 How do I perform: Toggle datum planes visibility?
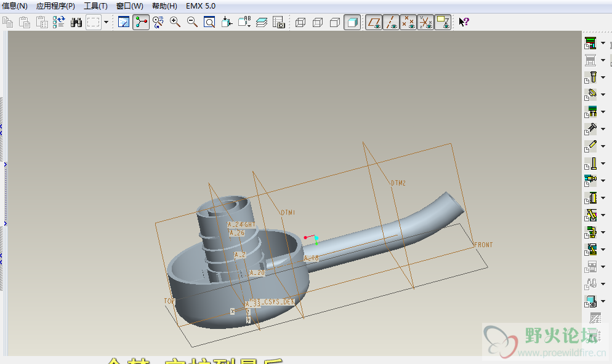[x=374, y=22]
